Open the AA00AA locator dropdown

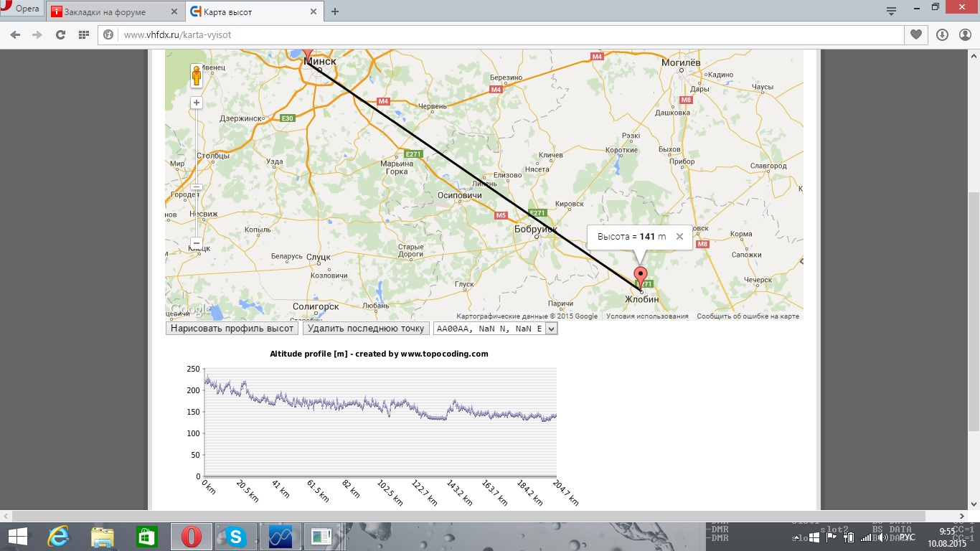click(551, 329)
